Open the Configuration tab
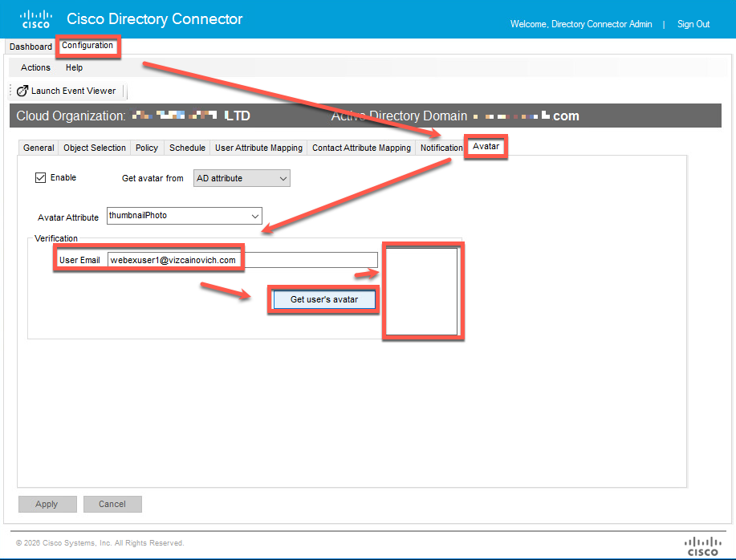736x560 pixels. coord(87,46)
